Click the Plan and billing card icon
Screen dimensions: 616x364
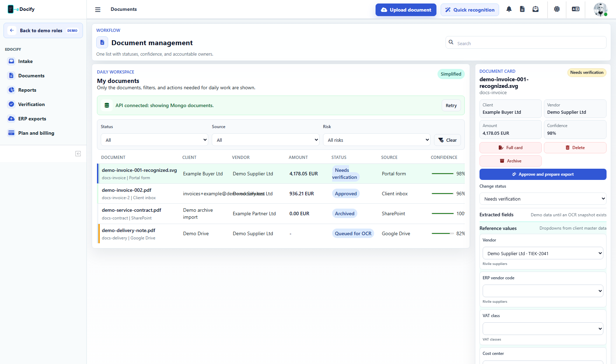click(12, 133)
